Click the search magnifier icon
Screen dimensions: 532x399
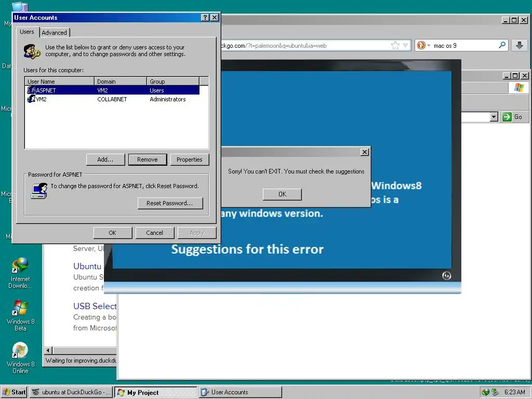tap(502, 45)
